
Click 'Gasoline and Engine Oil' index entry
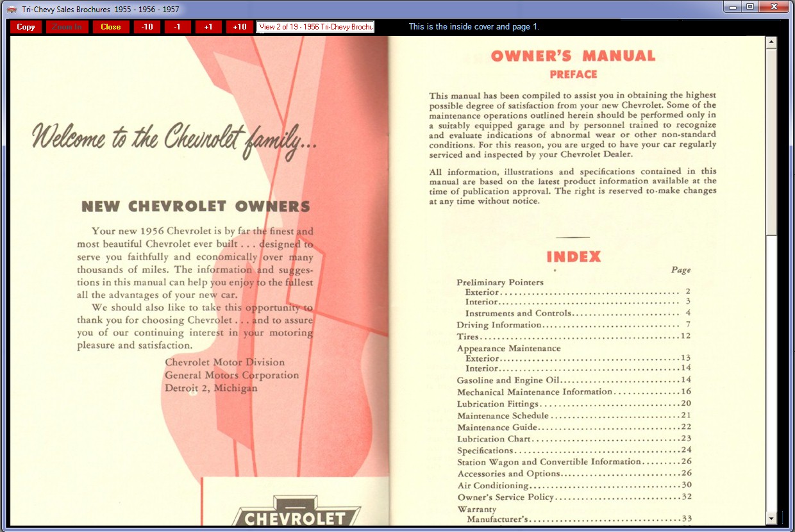574,380
